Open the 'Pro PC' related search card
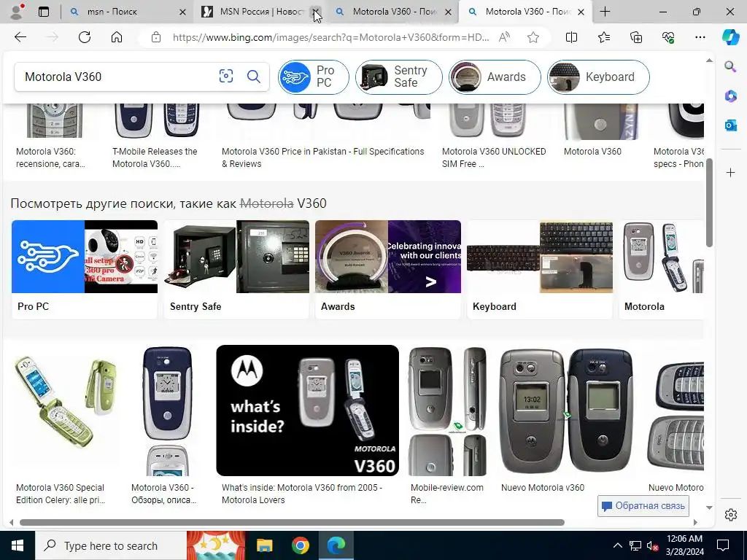 85,269
